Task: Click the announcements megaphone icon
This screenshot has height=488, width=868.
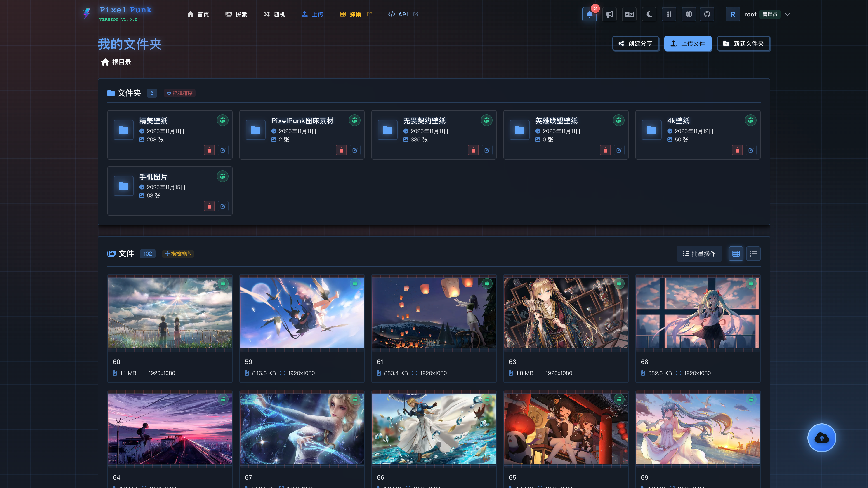Action: click(609, 14)
